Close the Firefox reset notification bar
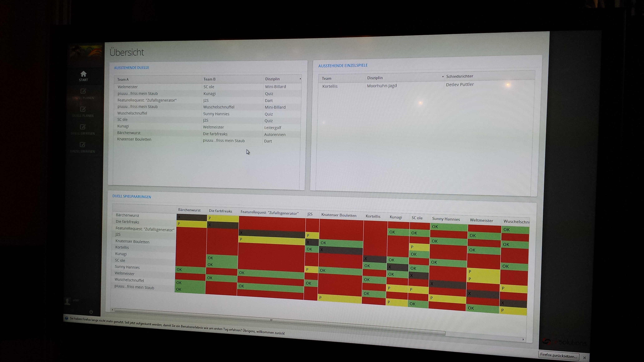 [x=584, y=357]
